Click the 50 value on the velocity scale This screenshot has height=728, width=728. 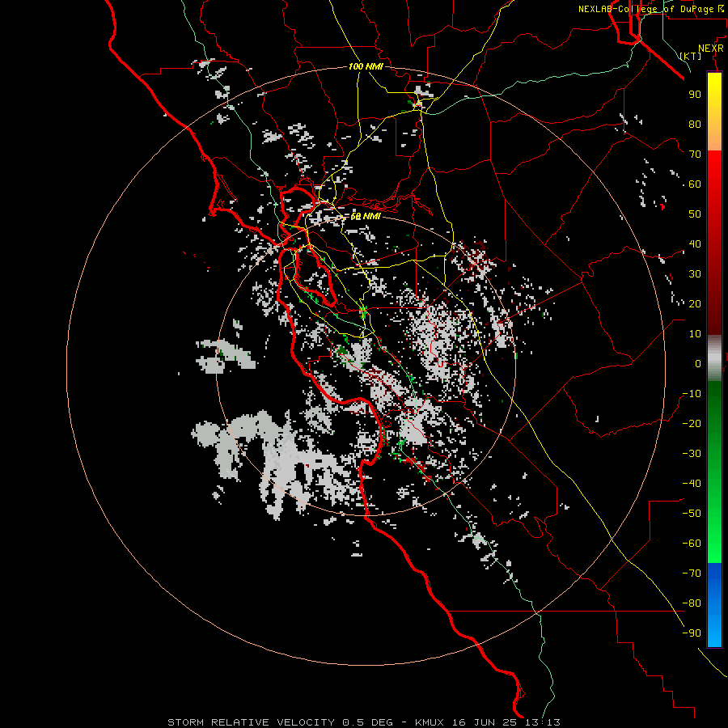click(x=695, y=214)
